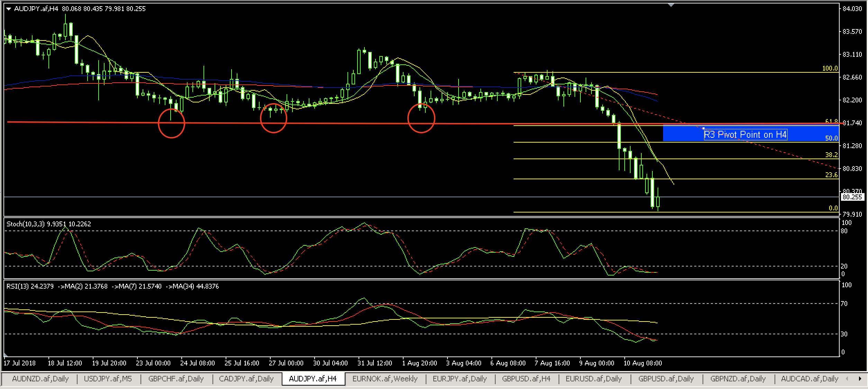Select the AUDCAD.af,Daily chart tab
The height and width of the screenshot is (389, 868).
pos(810,379)
